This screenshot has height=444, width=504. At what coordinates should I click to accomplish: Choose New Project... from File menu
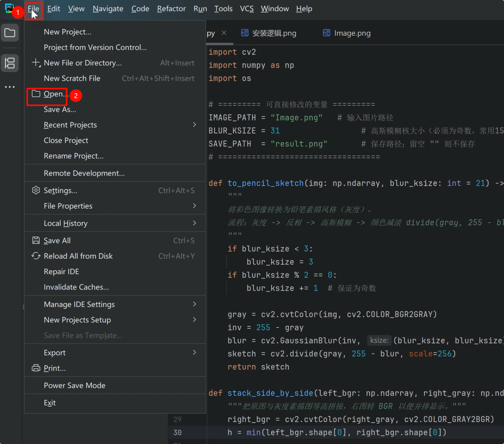pyautogui.click(x=115, y=32)
